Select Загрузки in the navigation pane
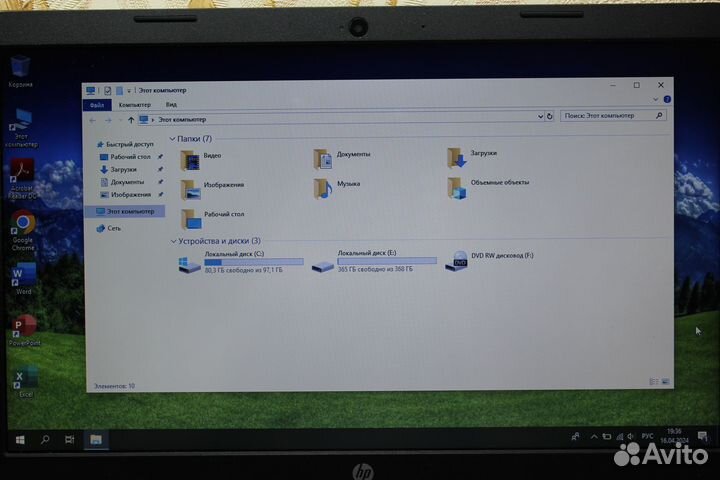The width and height of the screenshot is (720, 480). point(118,169)
